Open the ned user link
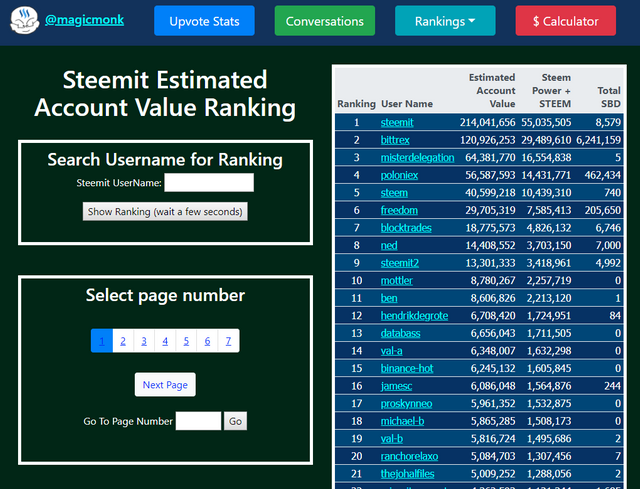The width and height of the screenshot is (640, 489). tap(389, 245)
